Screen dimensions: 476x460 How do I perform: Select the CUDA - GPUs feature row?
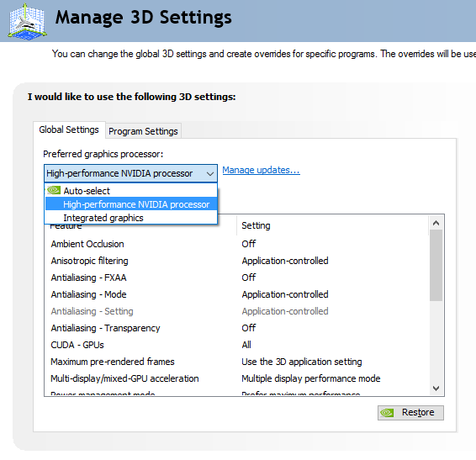point(237,345)
